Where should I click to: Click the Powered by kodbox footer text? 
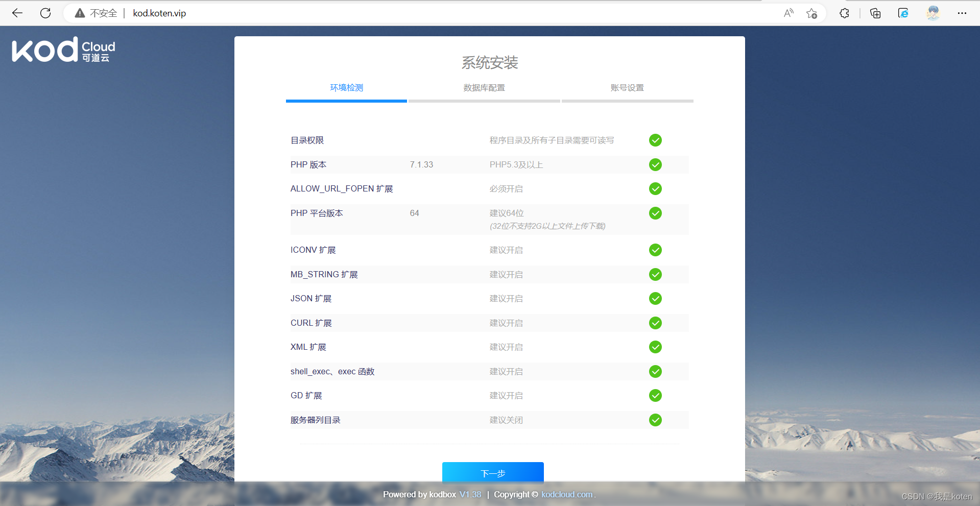(x=419, y=494)
